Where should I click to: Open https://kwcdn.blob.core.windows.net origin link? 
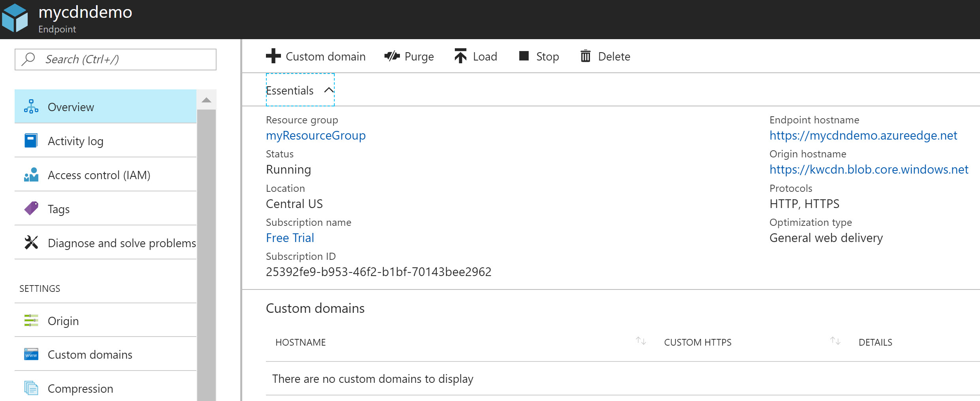tap(869, 170)
